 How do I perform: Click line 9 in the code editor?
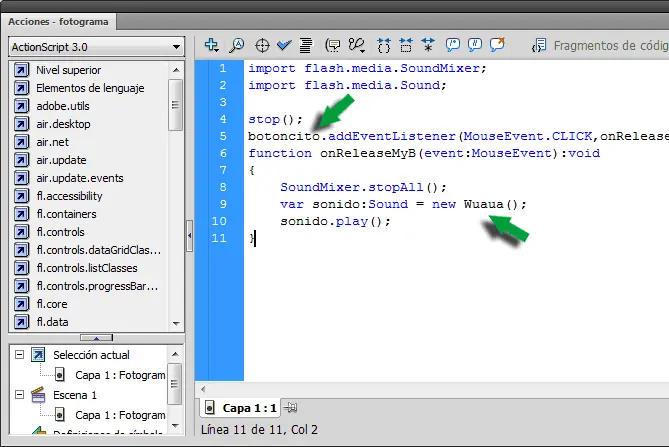pos(402,204)
